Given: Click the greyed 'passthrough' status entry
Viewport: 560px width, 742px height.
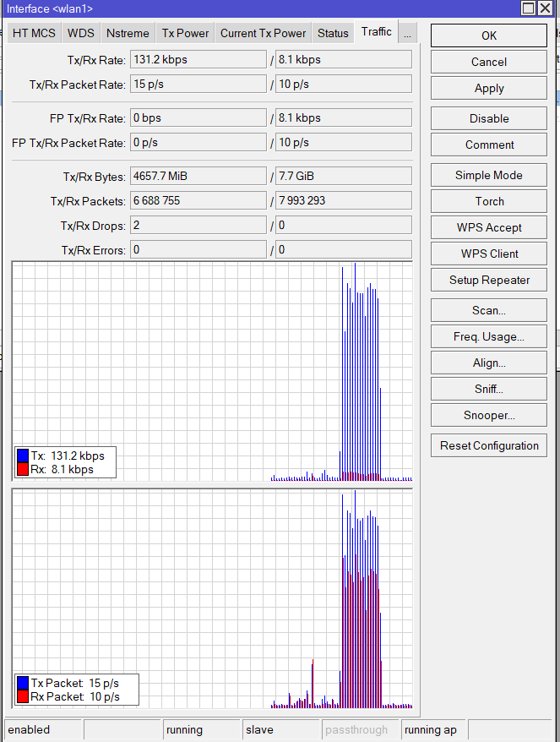Looking at the screenshot, I should click(361, 729).
